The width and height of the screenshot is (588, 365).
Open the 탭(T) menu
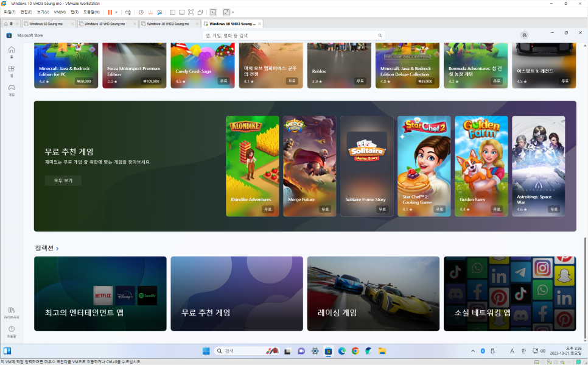click(75, 12)
